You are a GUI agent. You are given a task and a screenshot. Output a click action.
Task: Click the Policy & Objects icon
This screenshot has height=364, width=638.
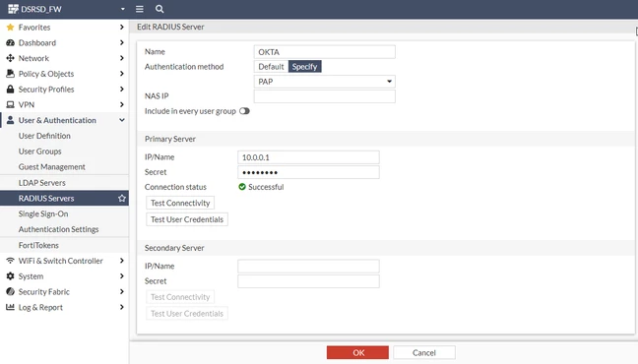tap(10, 74)
